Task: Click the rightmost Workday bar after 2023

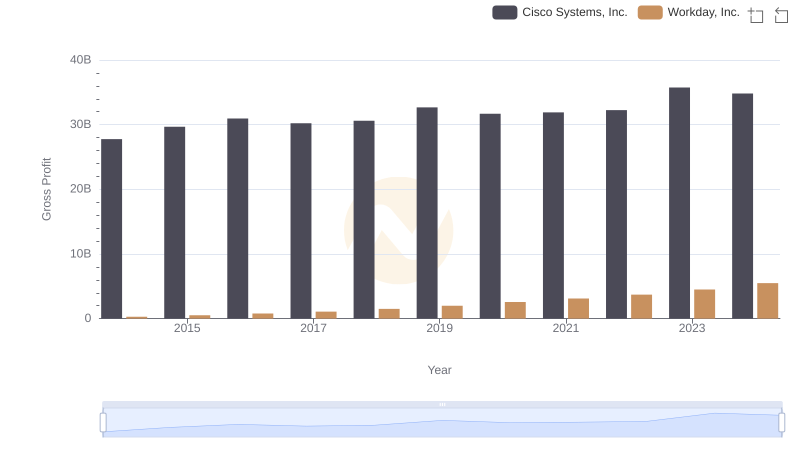Action: click(x=768, y=301)
